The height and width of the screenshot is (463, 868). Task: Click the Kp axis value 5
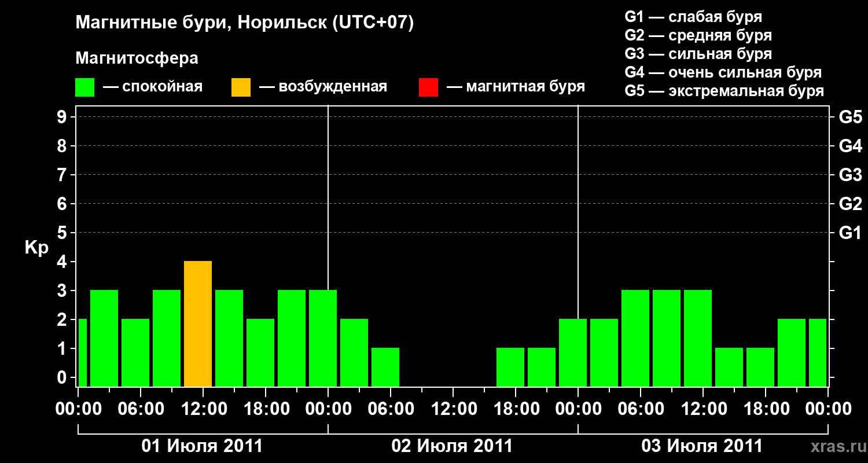(63, 233)
